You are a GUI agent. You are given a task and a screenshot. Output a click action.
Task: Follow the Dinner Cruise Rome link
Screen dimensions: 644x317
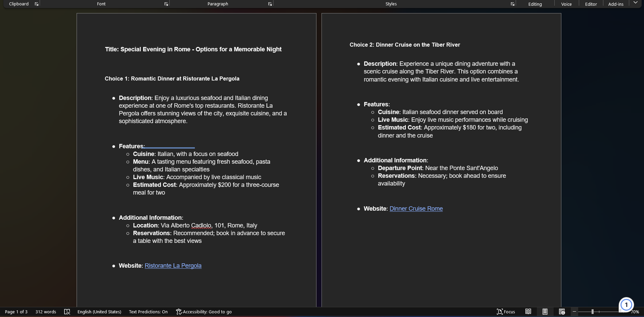point(416,209)
